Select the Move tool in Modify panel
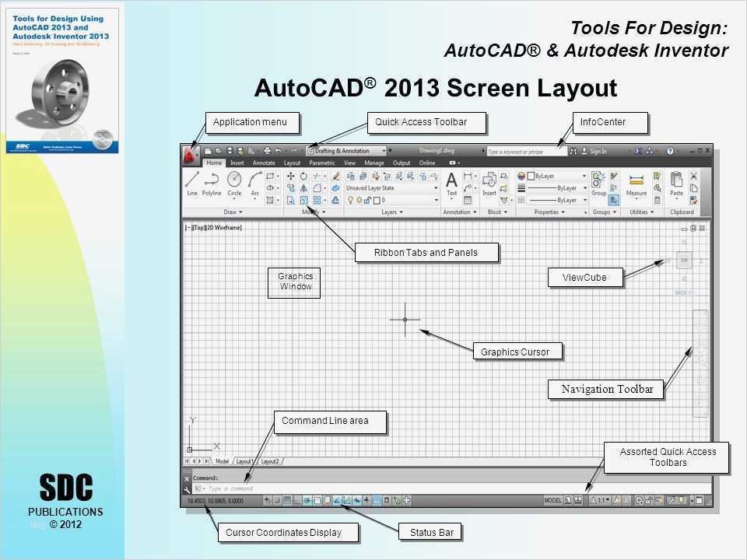The image size is (747, 560). click(x=290, y=177)
